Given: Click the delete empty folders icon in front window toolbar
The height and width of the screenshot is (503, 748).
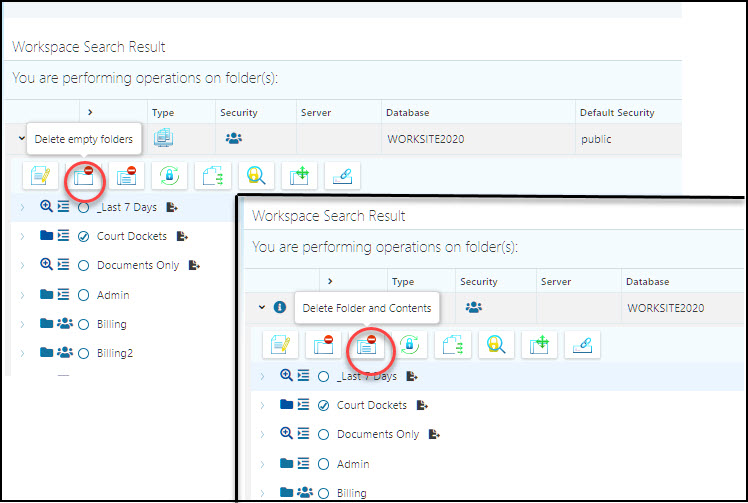Looking at the screenshot, I should coord(323,345).
